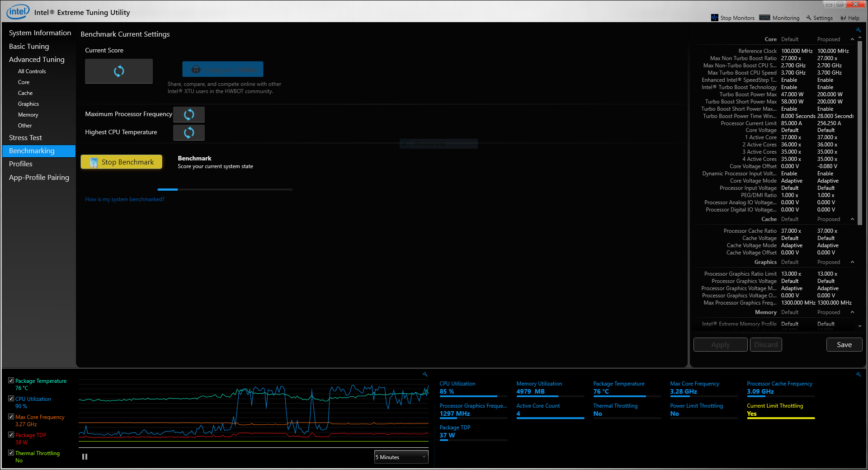Open Stress Test page
Viewport: 868px width, 470px height.
(25, 138)
